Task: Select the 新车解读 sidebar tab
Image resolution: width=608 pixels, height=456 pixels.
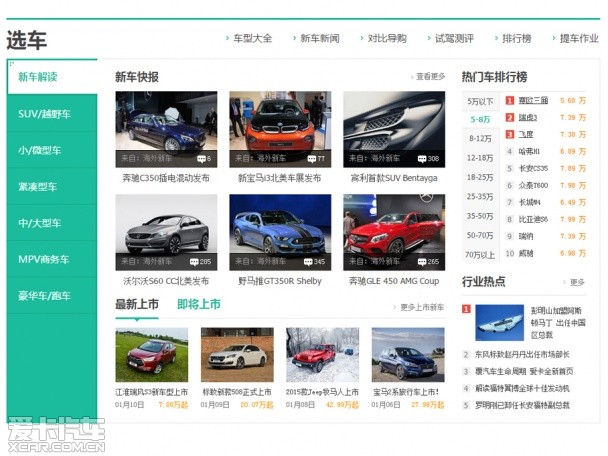Action: click(x=52, y=77)
